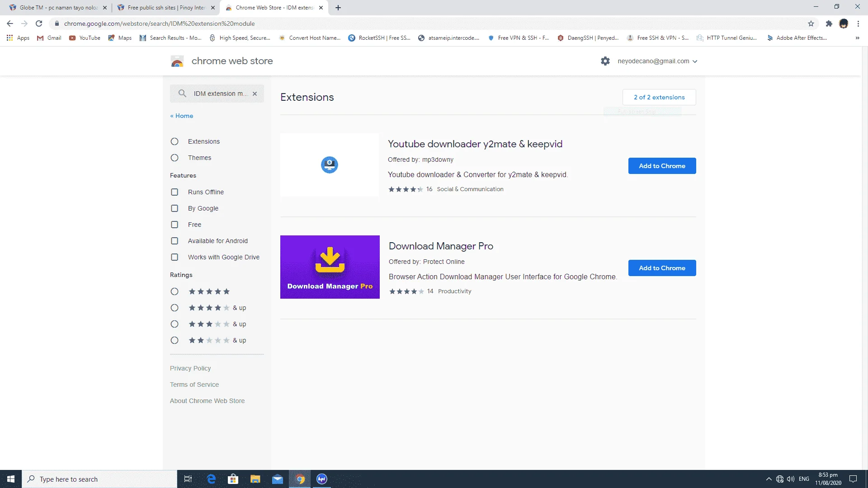Check the Free feature filter
Image resolution: width=868 pixels, height=488 pixels.
tap(175, 225)
